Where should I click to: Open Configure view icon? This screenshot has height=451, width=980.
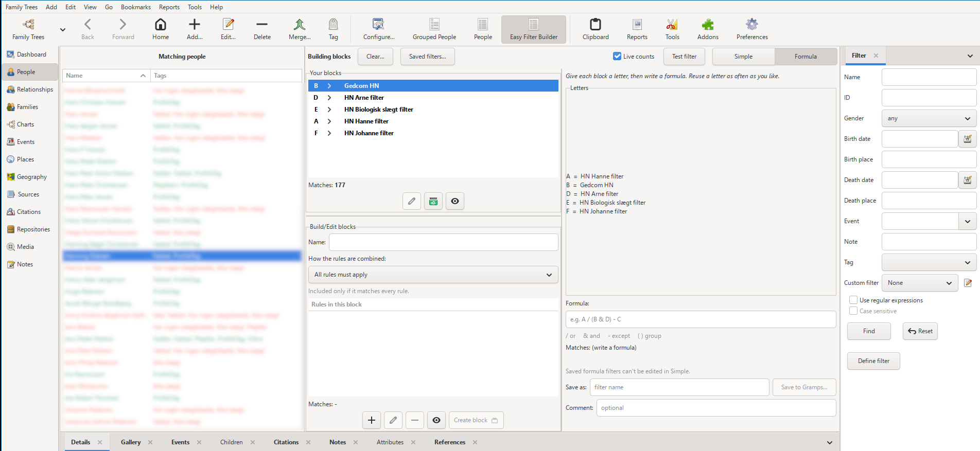379,29
